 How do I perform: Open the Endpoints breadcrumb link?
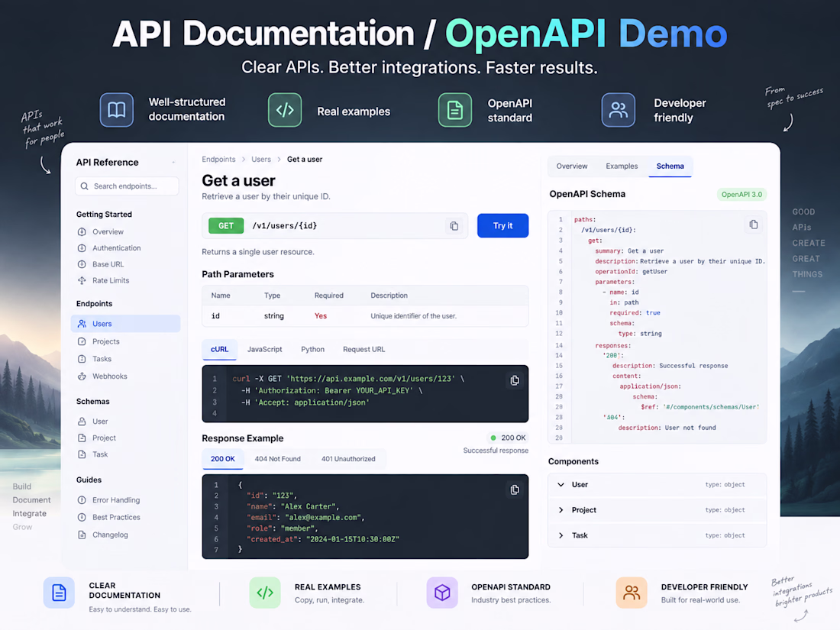pyautogui.click(x=218, y=159)
